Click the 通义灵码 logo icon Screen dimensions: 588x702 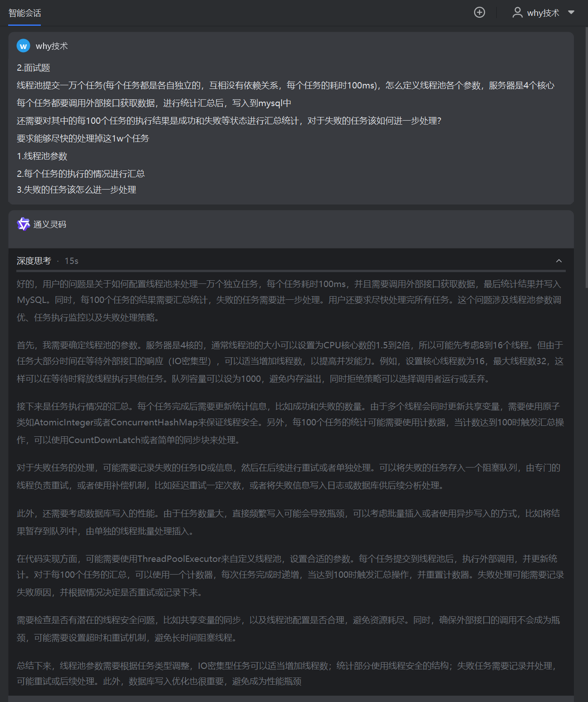(x=23, y=224)
